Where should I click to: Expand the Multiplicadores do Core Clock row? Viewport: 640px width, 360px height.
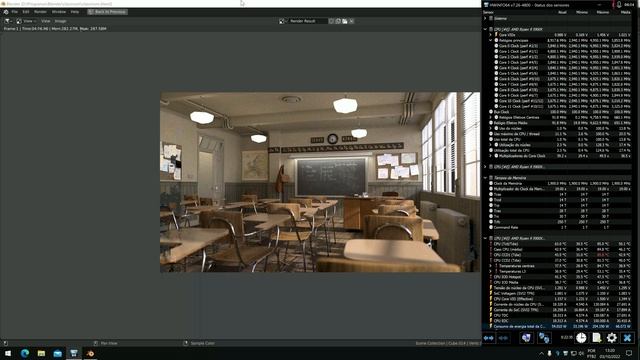click(491, 156)
